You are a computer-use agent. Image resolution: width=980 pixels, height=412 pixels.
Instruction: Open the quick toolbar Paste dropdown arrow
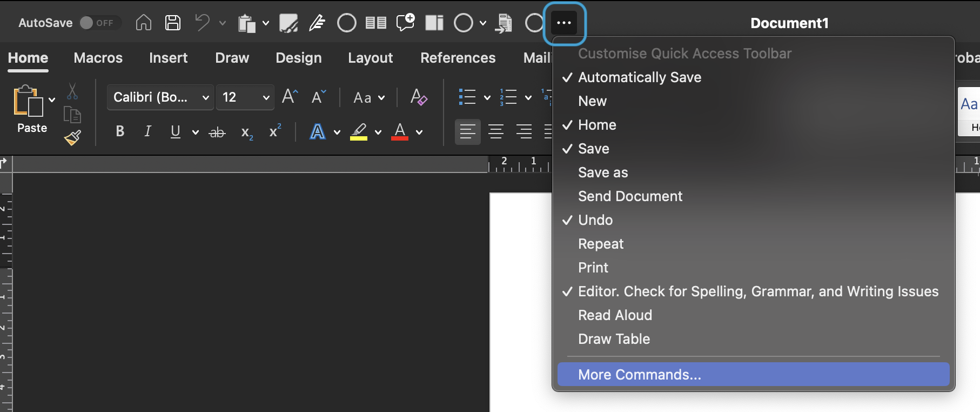pyautogui.click(x=266, y=23)
